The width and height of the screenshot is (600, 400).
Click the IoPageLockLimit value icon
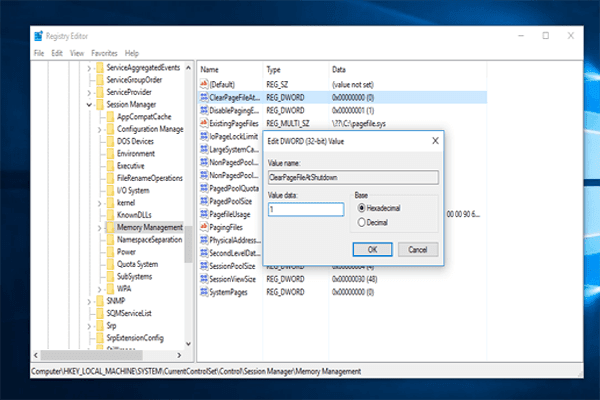(204, 136)
